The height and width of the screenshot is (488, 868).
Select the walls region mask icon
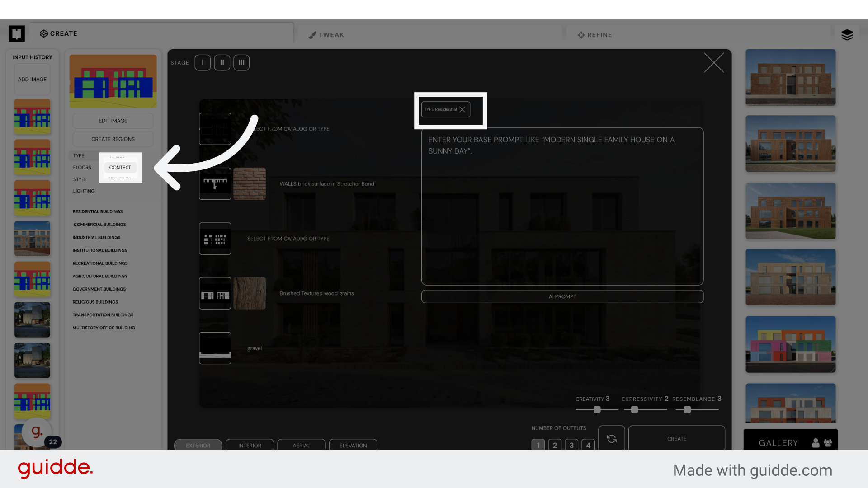coord(215,183)
